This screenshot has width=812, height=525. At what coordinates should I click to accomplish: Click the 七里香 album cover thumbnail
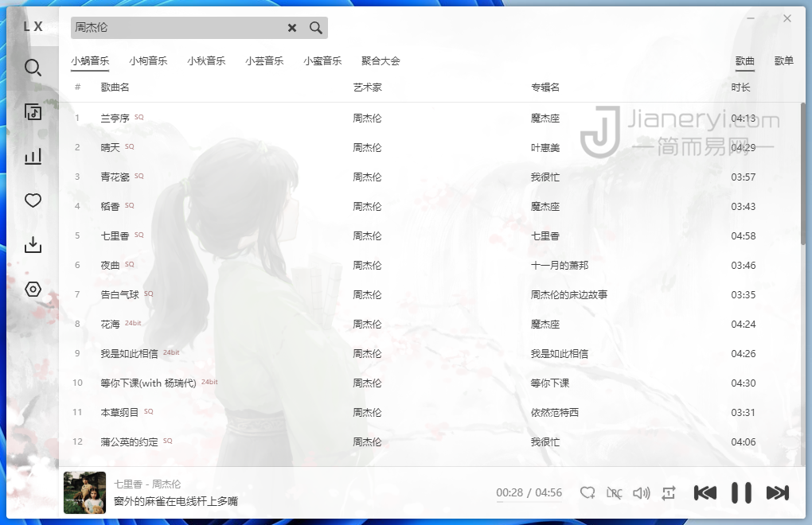[x=84, y=492]
